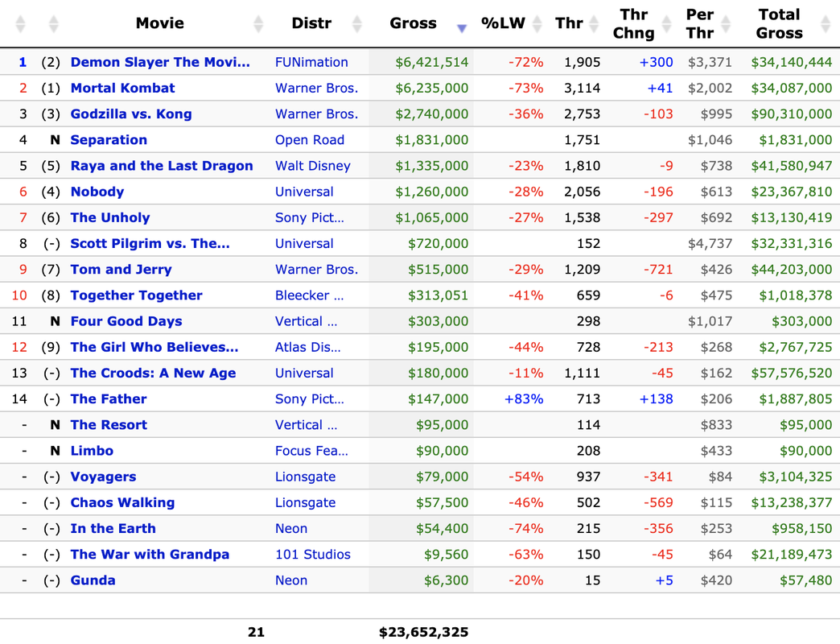The width and height of the screenshot is (840, 644).
Task: Open the Voyagers movie link
Action: pyautogui.click(x=104, y=477)
